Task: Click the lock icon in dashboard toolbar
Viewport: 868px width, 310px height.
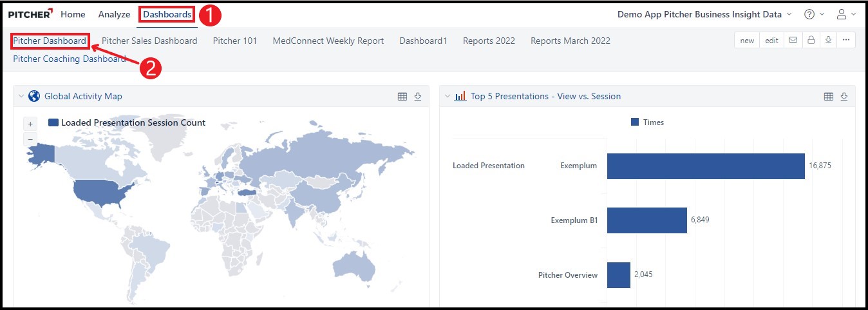Action: coord(811,40)
